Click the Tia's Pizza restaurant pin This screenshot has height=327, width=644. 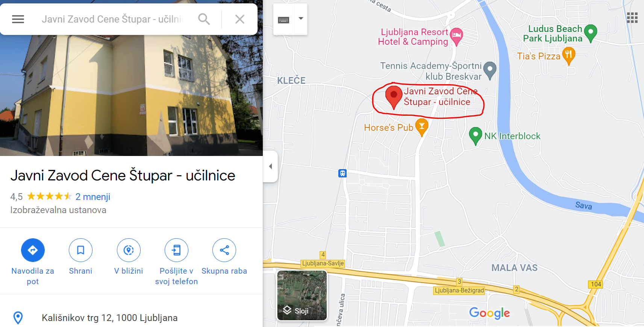[x=568, y=56]
